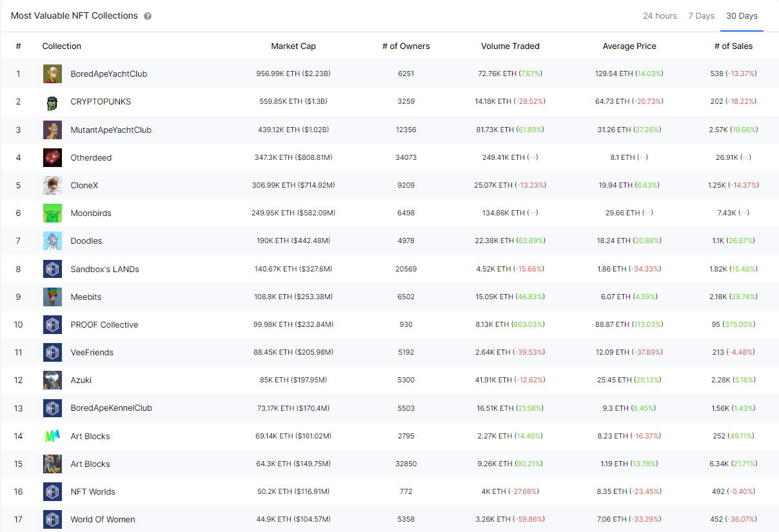Click the CloneX collection avatar
This screenshot has height=532, width=779.
click(52, 185)
